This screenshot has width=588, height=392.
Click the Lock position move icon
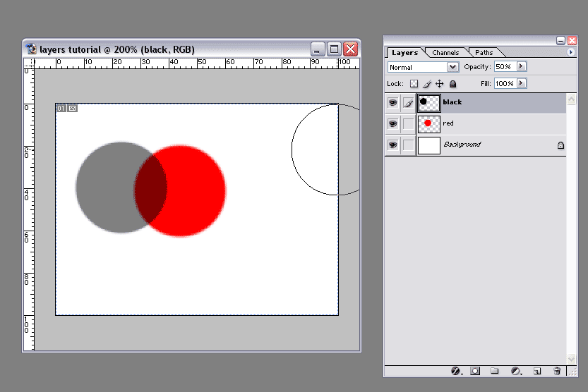tap(439, 84)
